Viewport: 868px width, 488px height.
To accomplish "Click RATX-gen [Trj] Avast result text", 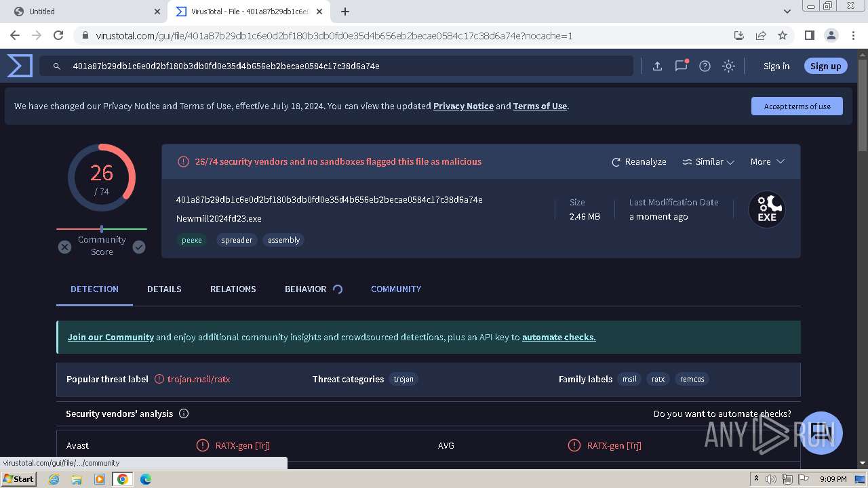I will (243, 445).
